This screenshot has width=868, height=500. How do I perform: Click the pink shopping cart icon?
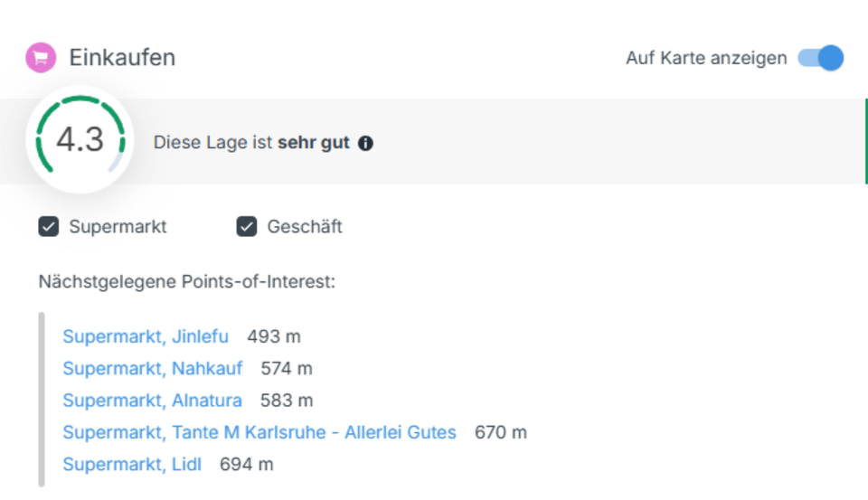(x=40, y=59)
